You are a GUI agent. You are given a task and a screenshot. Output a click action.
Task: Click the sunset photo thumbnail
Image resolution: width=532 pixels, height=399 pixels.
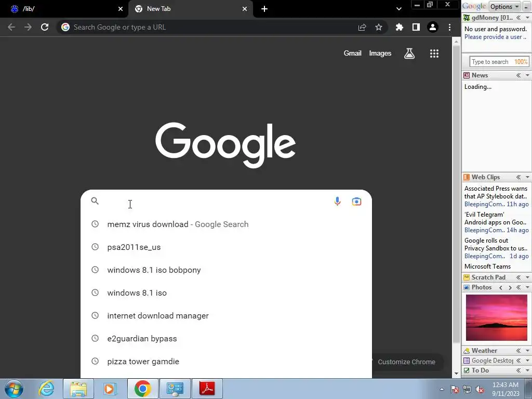click(496, 317)
